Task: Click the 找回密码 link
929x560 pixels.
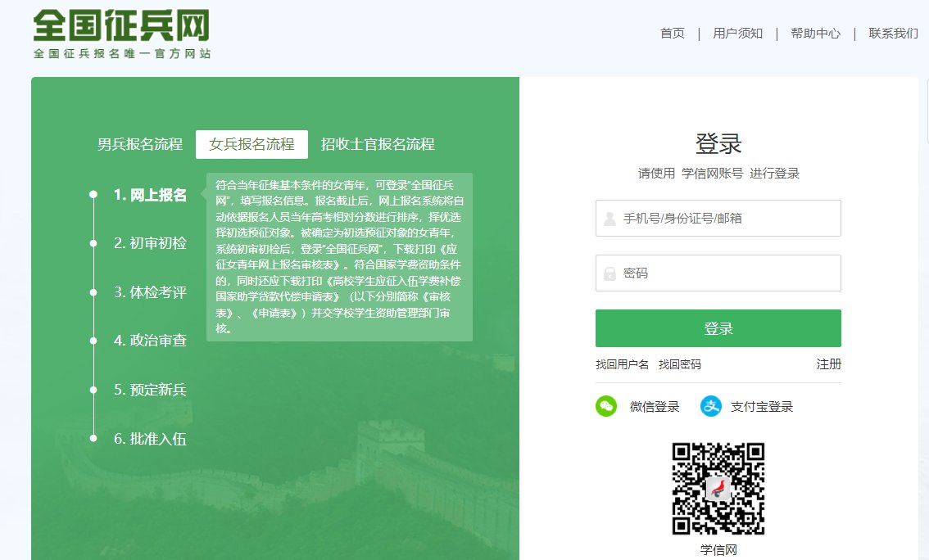Action: pos(680,364)
